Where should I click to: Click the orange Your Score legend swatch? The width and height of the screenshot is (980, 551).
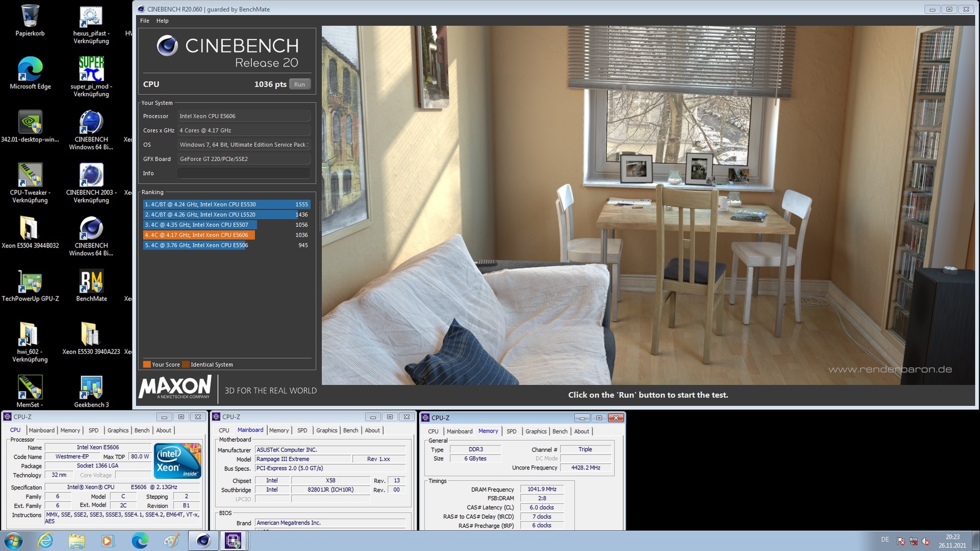(147, 364)
